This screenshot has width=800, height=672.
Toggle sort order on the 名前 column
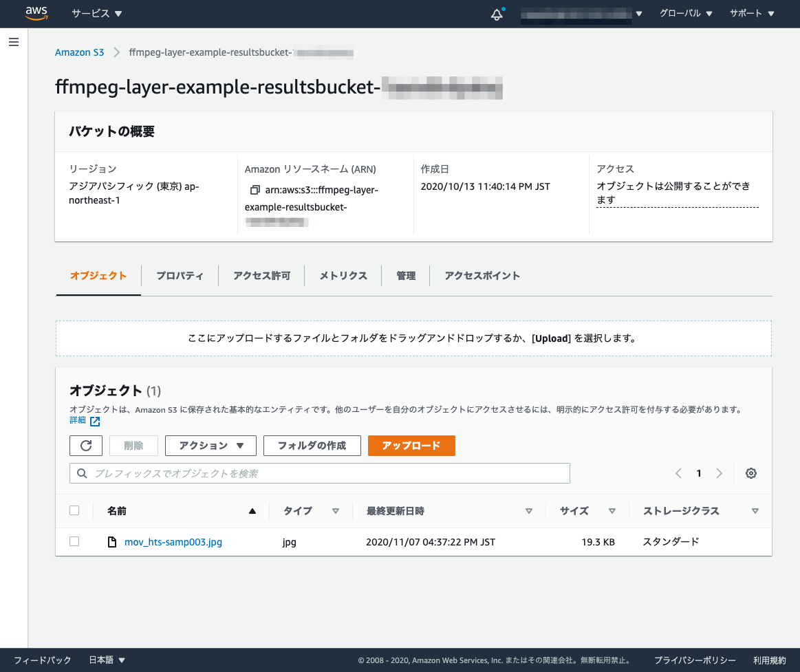click(x=252, y=510)
